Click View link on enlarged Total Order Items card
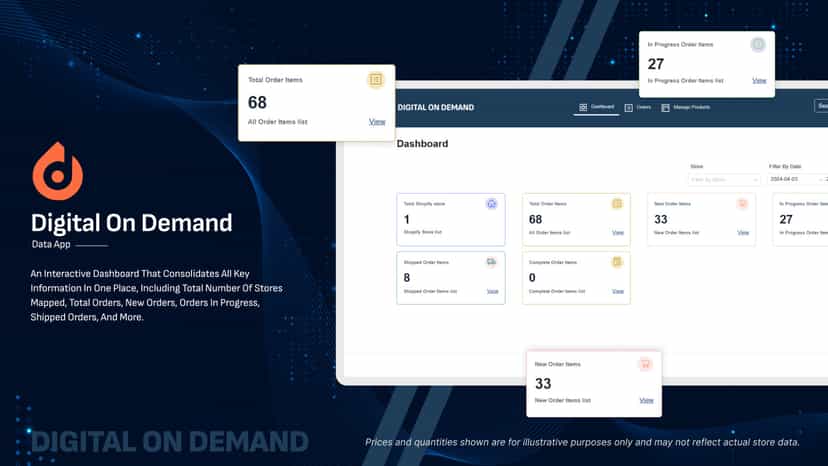This screenshot has width=828, height=466. [x=377, y=122]
